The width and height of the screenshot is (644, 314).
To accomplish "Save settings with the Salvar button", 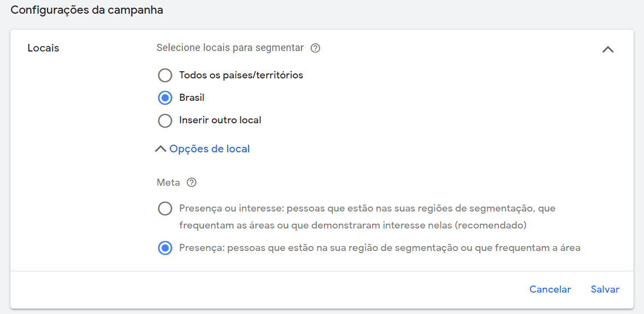I will [x=605, y=289].
